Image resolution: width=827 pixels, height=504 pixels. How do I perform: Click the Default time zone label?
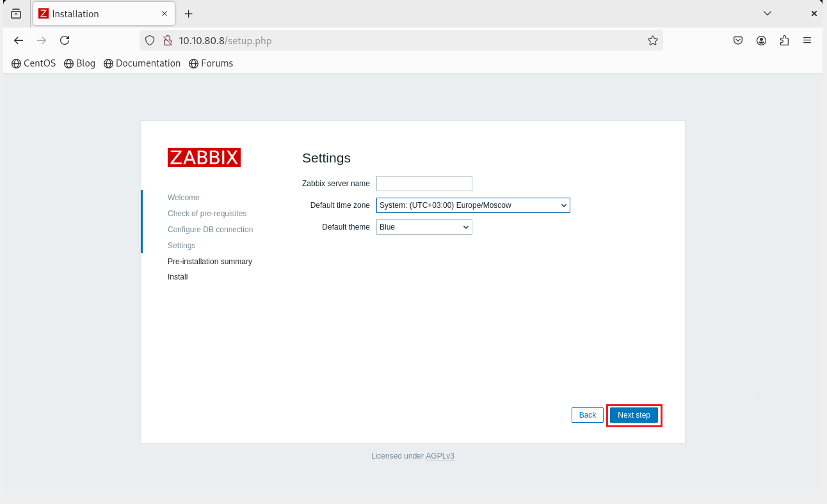pos(340,205)
